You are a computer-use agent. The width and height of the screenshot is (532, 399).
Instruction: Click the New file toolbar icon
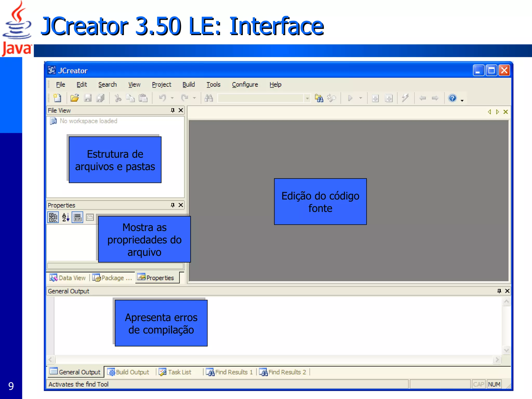[x=57, y=98]
